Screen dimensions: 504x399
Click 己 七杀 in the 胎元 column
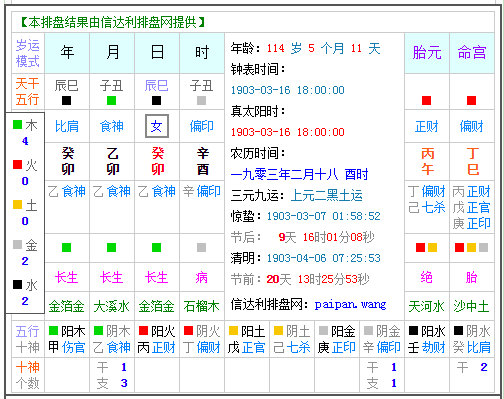point(427,208)
